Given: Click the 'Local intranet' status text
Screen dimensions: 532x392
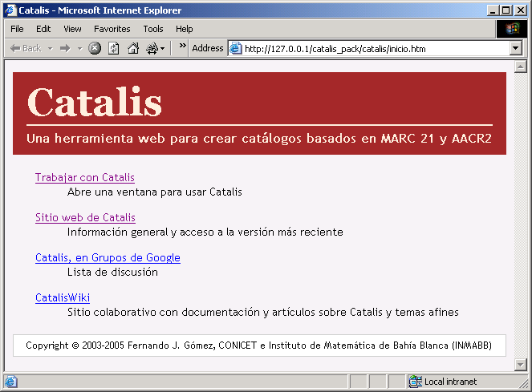Looking at the screenshot, I should coord(450,382).
